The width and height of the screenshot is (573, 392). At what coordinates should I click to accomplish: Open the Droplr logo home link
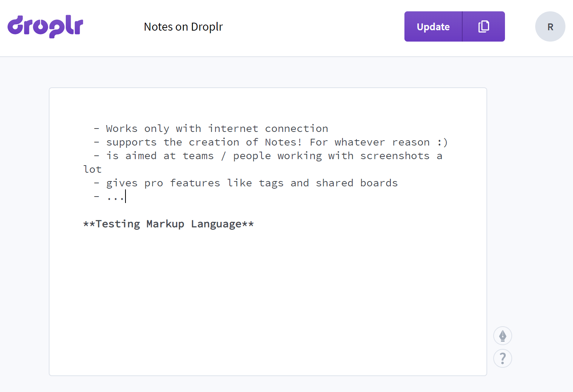[x=45, y=26]
